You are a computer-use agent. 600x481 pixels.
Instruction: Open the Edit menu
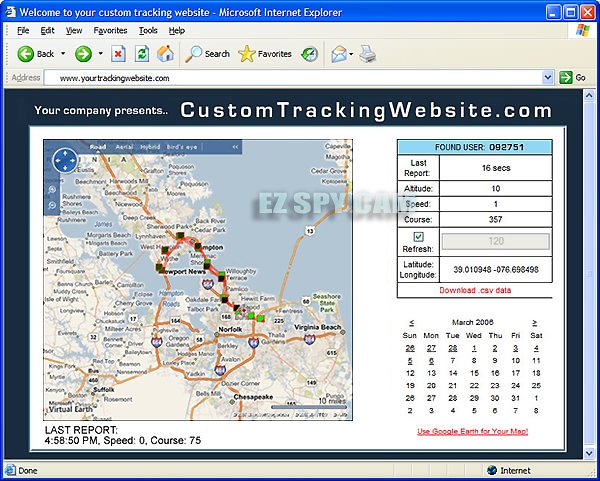click(x=47, y=30)
